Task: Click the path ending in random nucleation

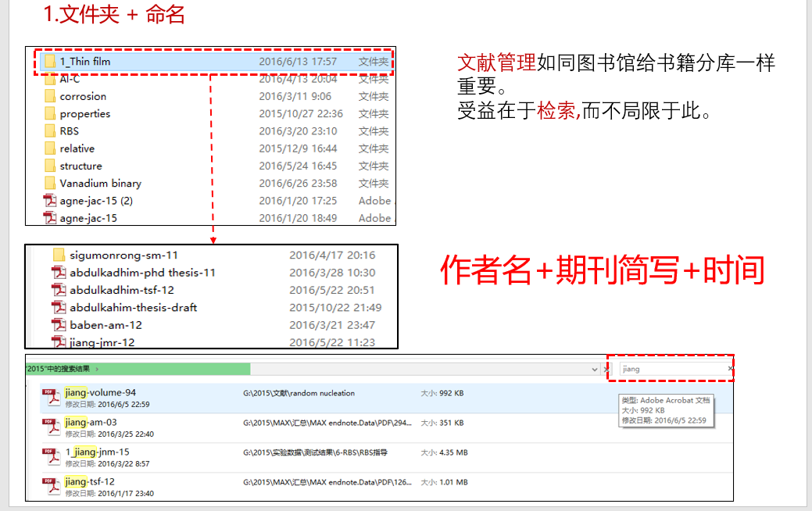Action: tap(299, 393)
